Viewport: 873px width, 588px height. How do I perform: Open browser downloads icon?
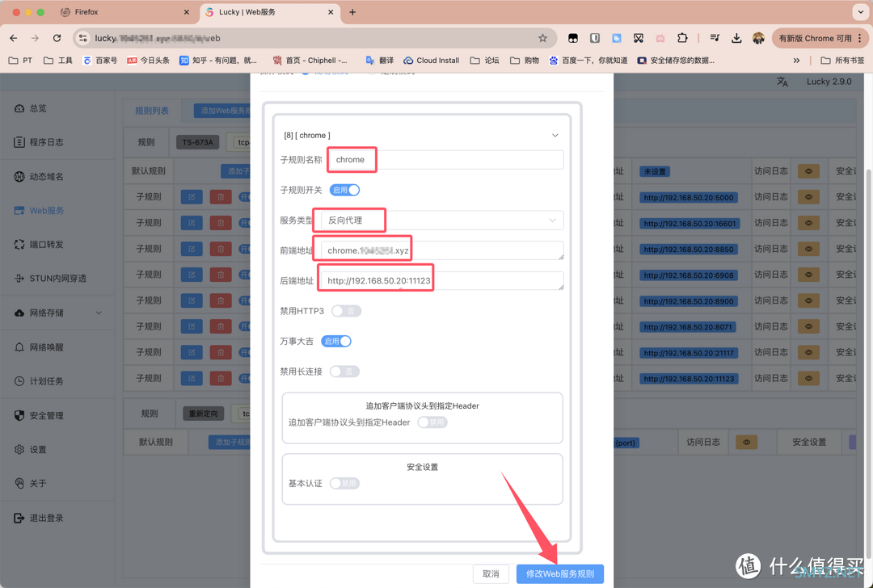pos(736,39)
